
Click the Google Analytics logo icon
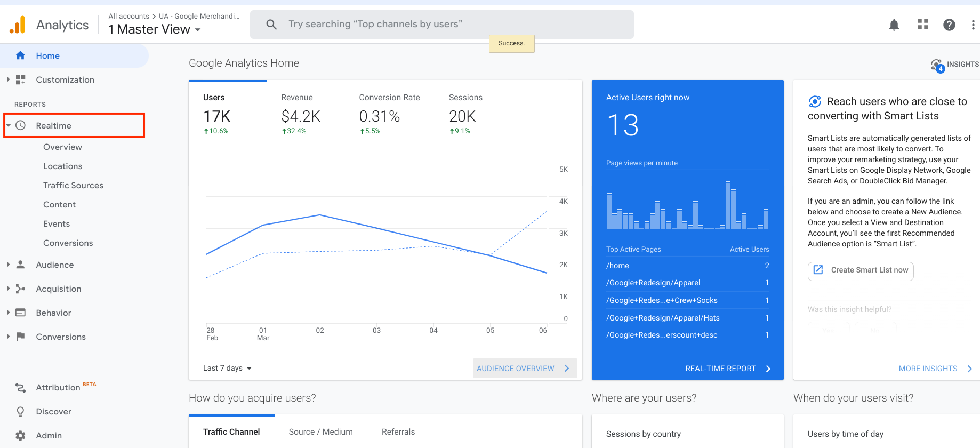pos(18,25)
